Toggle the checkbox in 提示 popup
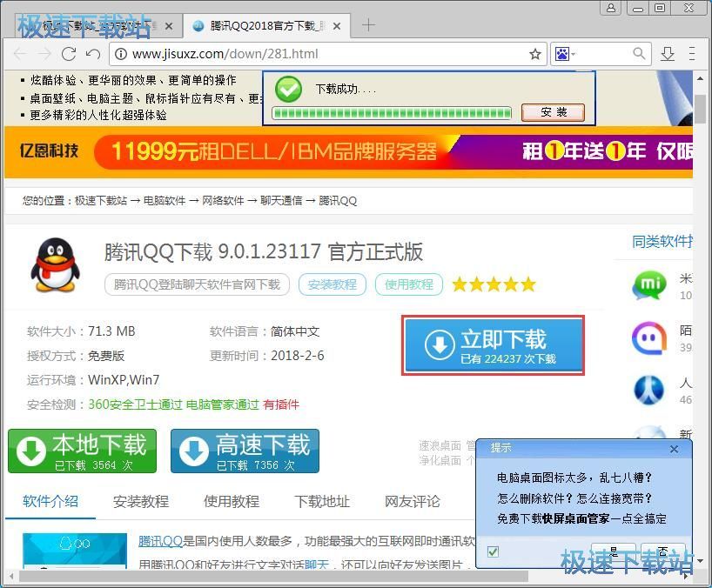 [x=493, y=551]
